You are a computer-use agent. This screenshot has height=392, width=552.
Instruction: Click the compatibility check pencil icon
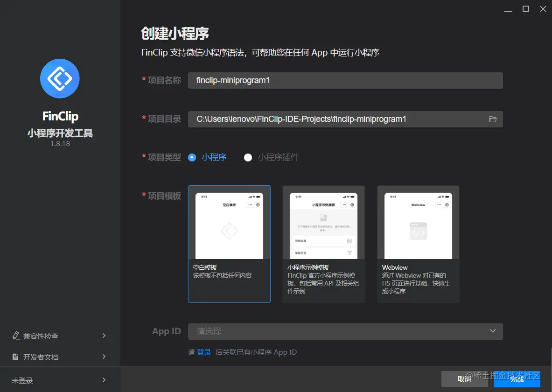tap(16, 336)
